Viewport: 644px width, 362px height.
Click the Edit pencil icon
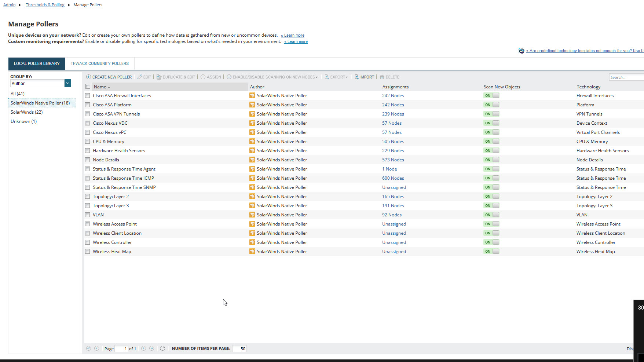tap(140, 77)
